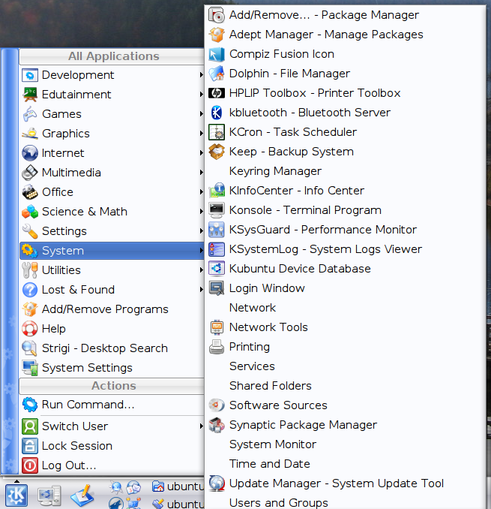Click the Konsole terminal icon

217,210
